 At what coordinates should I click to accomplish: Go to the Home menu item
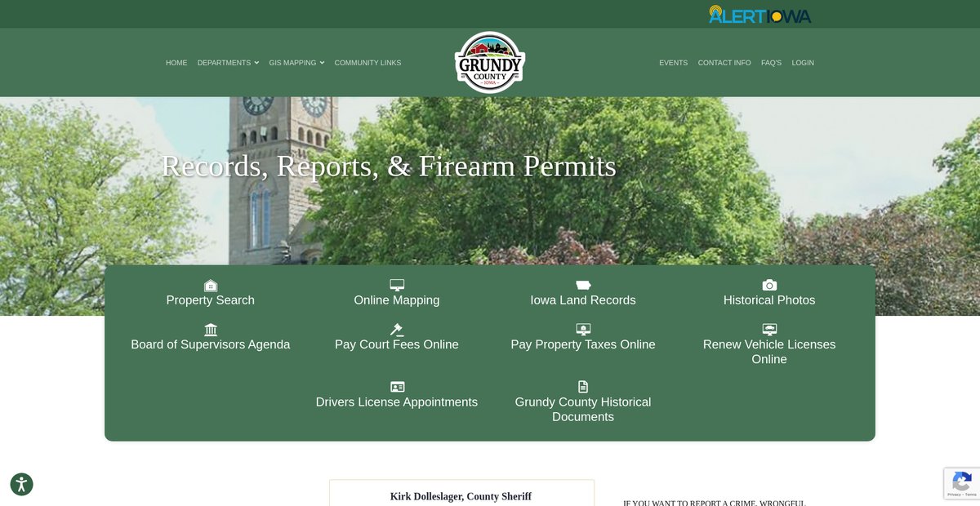[x=176, y=63]
